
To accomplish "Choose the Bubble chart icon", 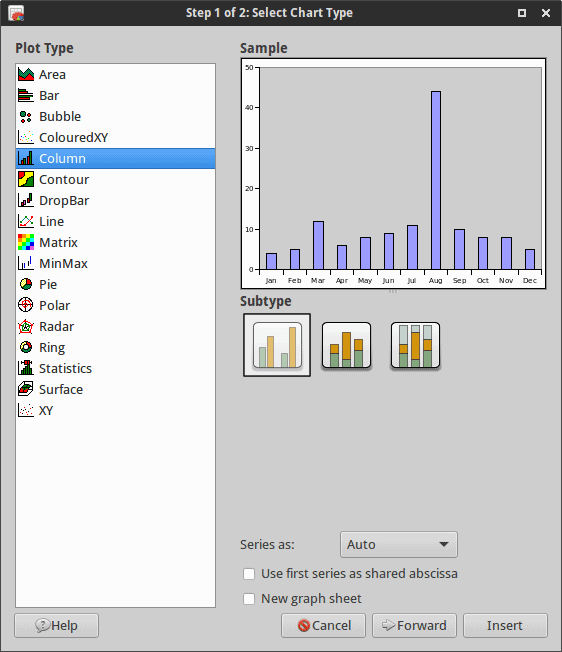I will point(26,116).
